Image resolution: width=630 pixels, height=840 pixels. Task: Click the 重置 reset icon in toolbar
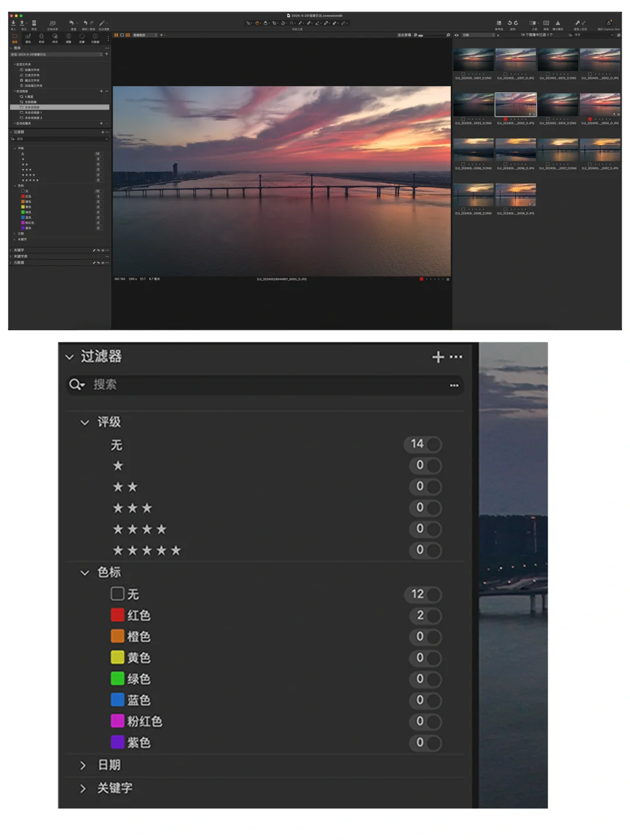point(71,23)
